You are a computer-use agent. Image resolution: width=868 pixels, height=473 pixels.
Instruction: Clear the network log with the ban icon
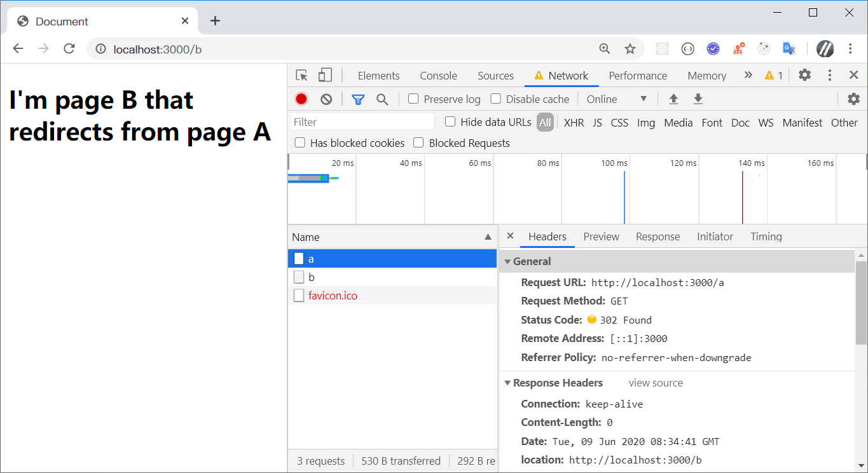point(326,99)
